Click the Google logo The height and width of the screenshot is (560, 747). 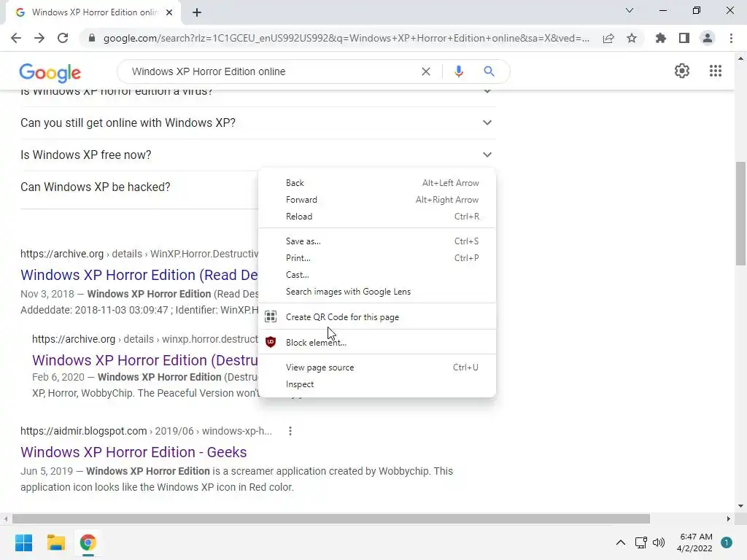click(50, 73)
